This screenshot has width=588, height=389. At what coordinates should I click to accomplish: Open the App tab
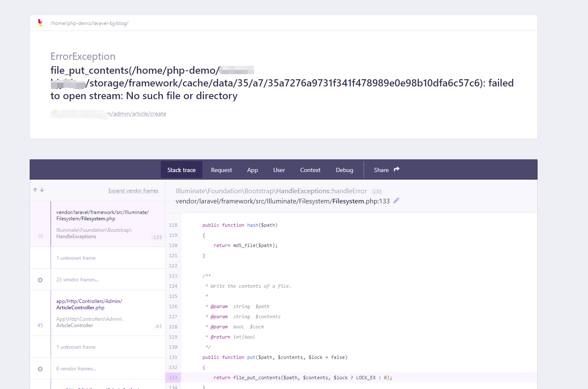[x=252, y=169]
